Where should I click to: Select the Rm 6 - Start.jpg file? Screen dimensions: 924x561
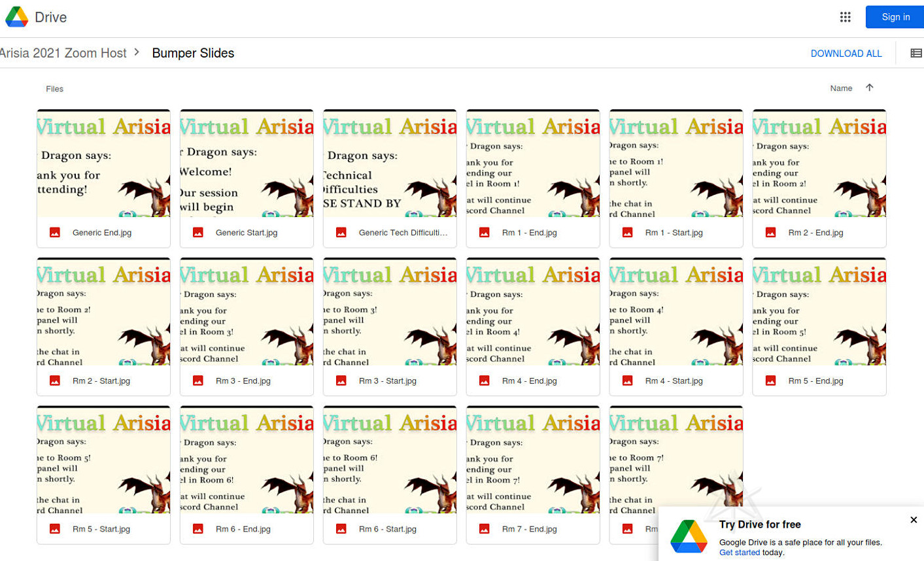pyautogui.click(x=387, y=529)
